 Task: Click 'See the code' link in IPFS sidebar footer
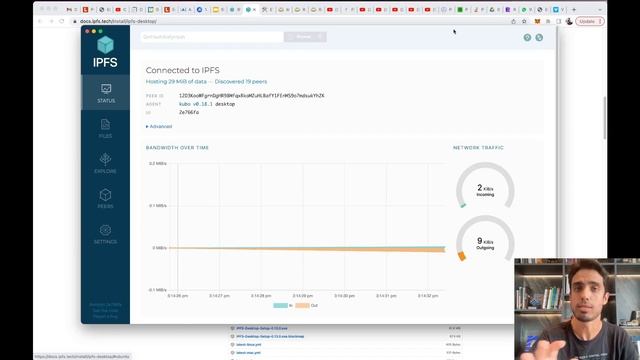[105, 311]
